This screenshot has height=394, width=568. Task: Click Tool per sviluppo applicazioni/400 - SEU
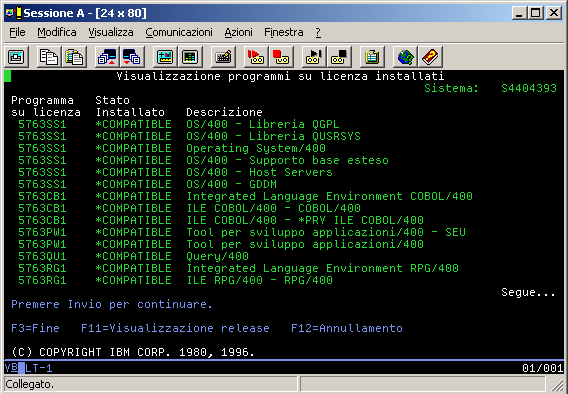click(x=326, y=232)
